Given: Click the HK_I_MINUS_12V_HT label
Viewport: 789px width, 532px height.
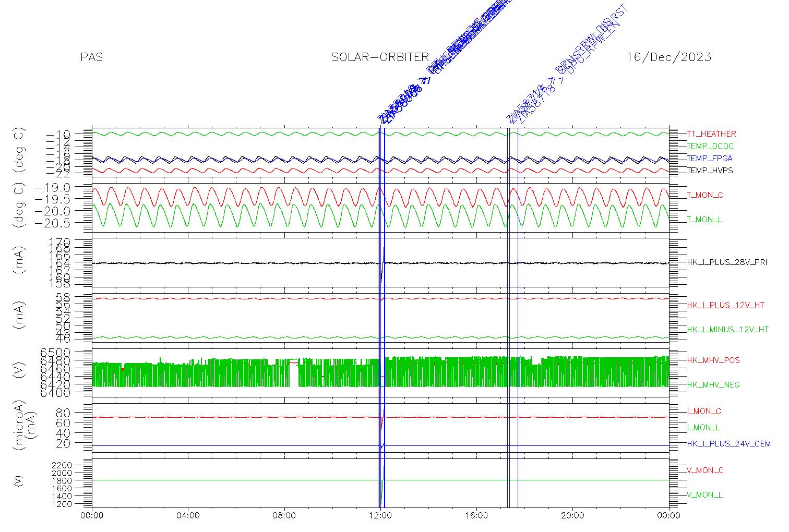Looking at the screenshot, I should pyautogui.click(x=727, y=330).
